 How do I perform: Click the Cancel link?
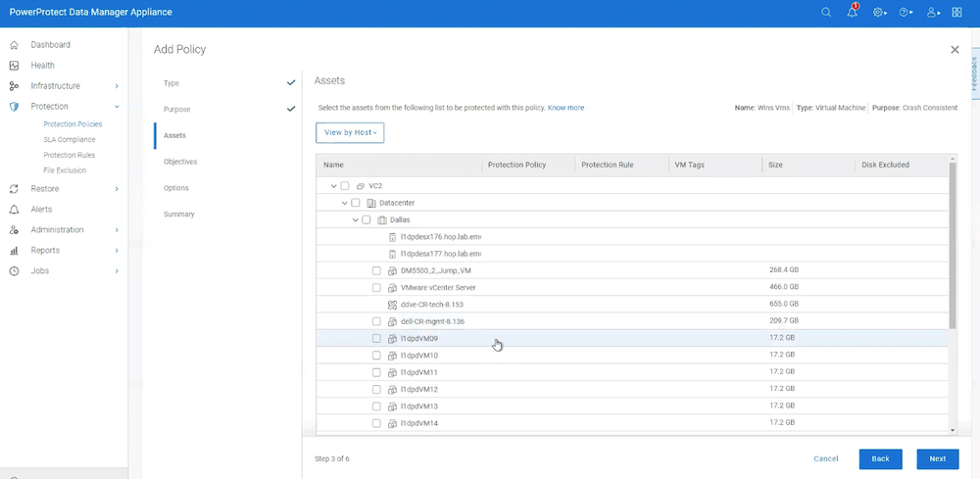pos(825,459)
